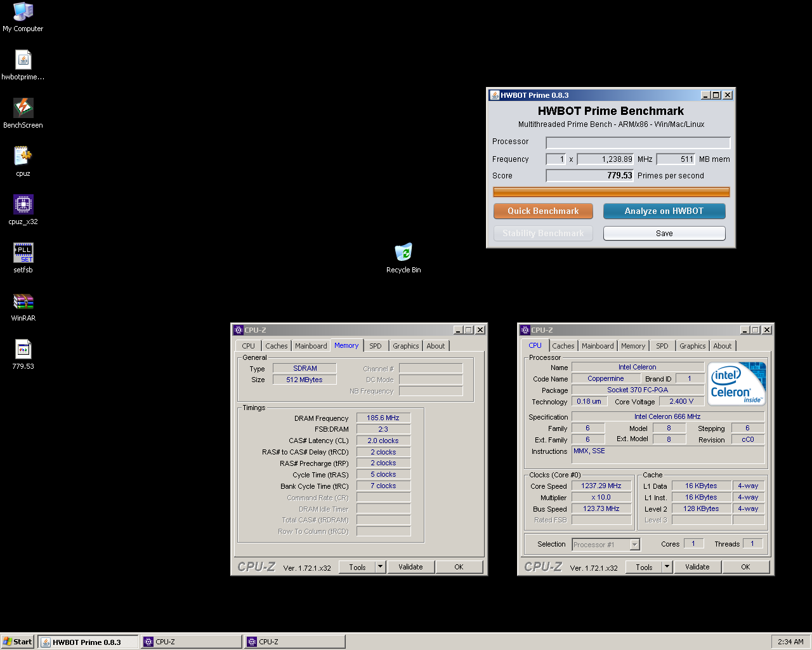Click the memory Type value SDRAM
The width and height of the screenshot is (812, 650).
click(304, 368)
